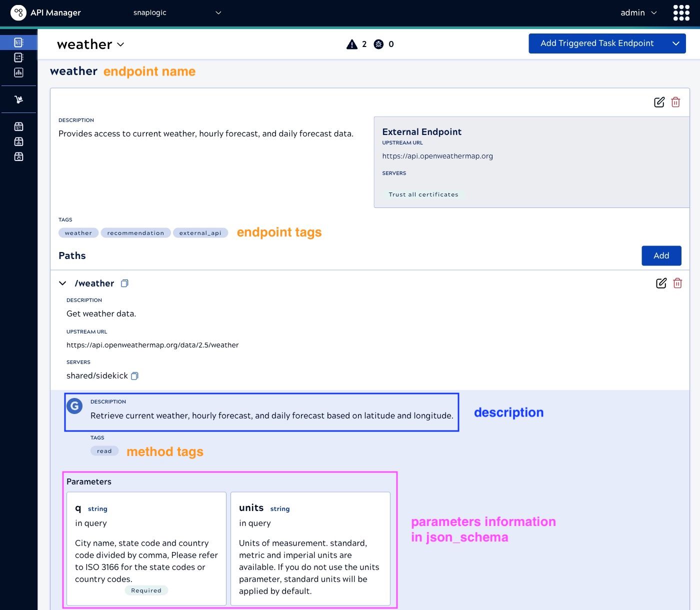The width and height of the screenshot is (700, 610).
Task: Copy the shared/sidekick server value
Action: coord(134,376)
